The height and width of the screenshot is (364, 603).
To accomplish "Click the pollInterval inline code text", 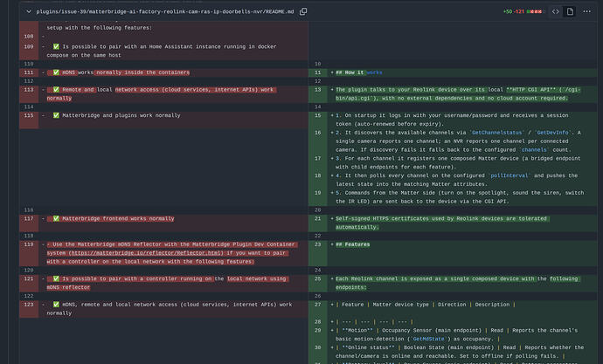I will (x=509, y=175).
